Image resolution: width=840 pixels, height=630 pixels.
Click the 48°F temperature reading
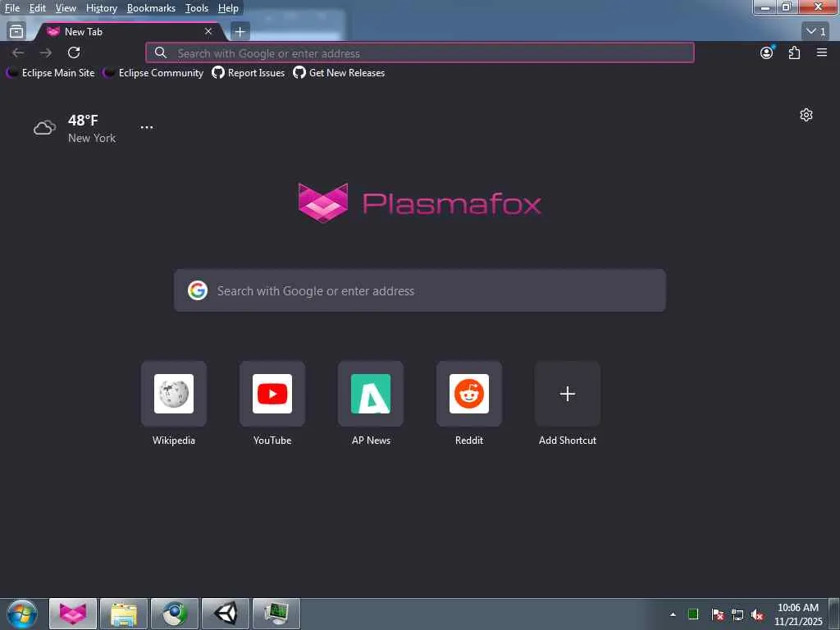[x=83, y=121]
